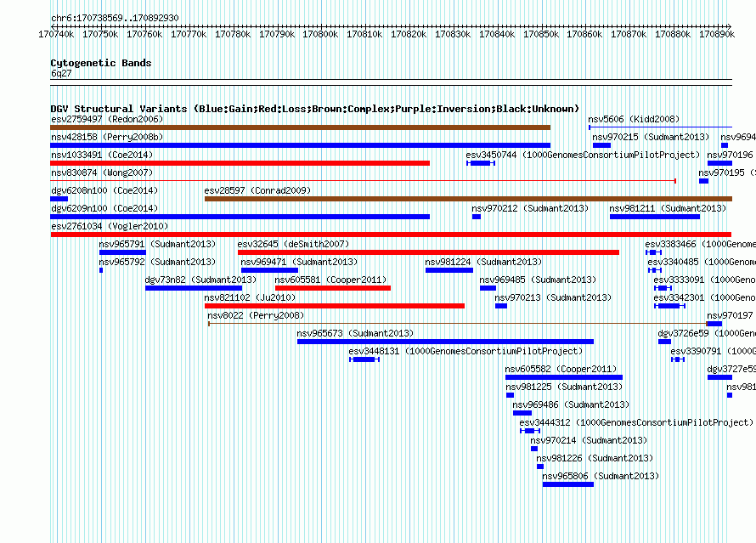The image size is (756, 543).
Task: Open nsv965673 (Sudmant2013) variant
Action: pos(355,333)
